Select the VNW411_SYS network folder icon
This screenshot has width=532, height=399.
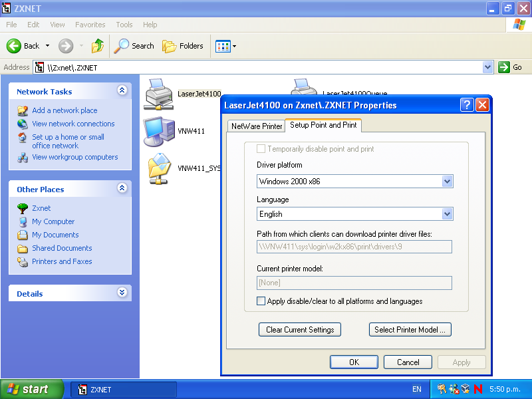coord(159,169)
